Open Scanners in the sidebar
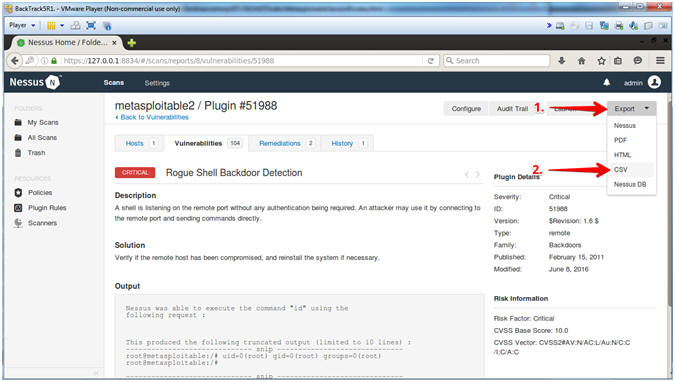The image size is (675, 382). pos(43,223)
